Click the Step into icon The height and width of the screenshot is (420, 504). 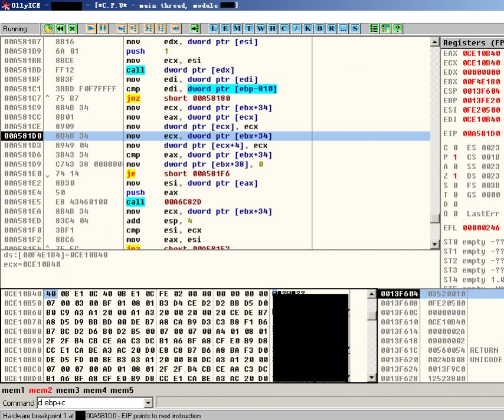[122, 29]
